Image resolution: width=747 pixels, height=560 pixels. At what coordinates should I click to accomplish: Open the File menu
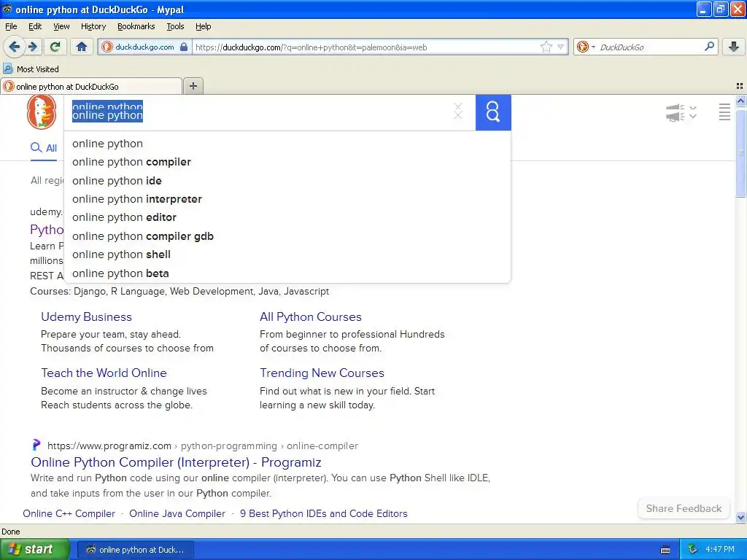[11, 26]
